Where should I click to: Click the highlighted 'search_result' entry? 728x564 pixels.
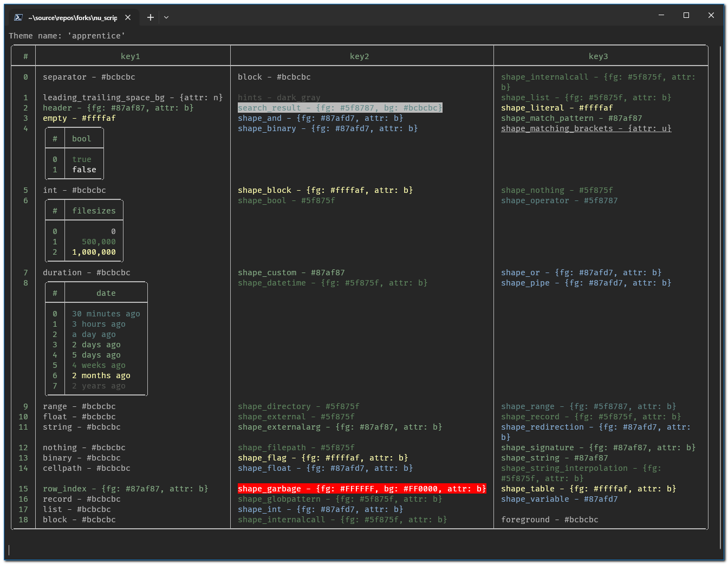tap(340, 108)
